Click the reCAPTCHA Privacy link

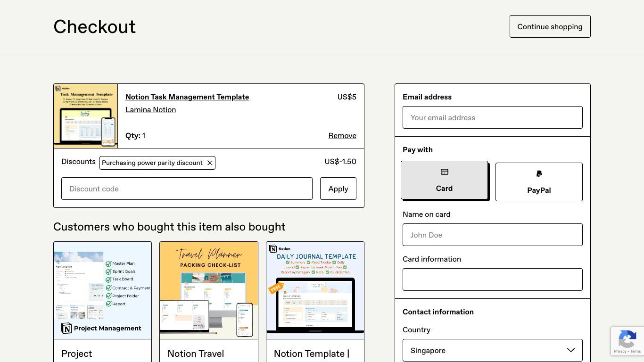pos(620,352)
